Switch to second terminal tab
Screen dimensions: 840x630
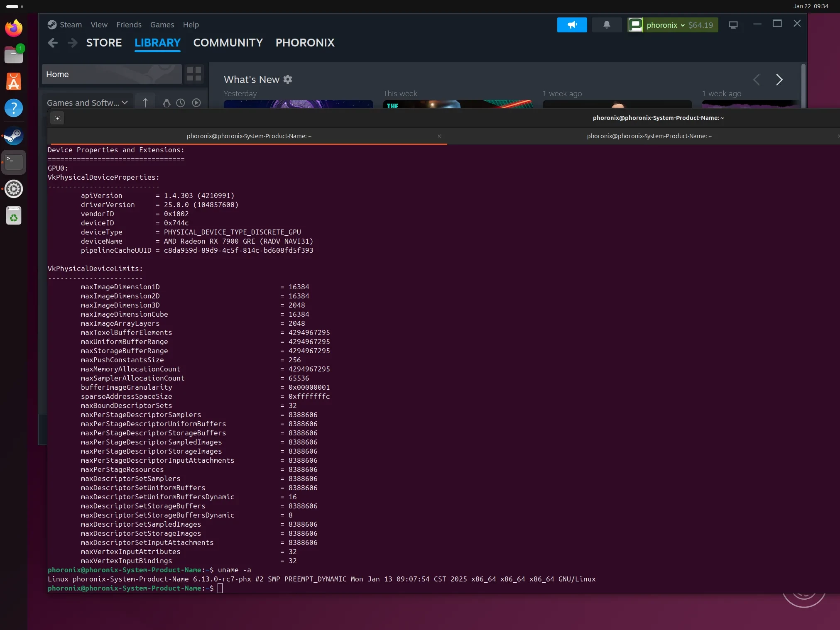(x=649, y=136)
